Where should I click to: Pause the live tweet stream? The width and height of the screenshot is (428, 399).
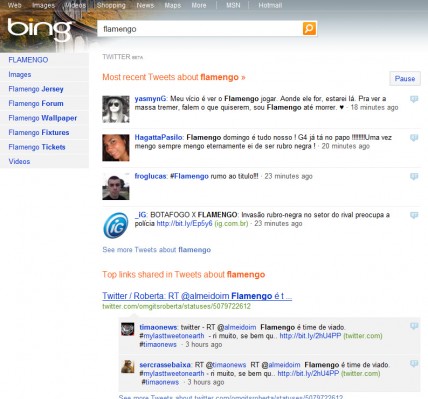[405, 79]
